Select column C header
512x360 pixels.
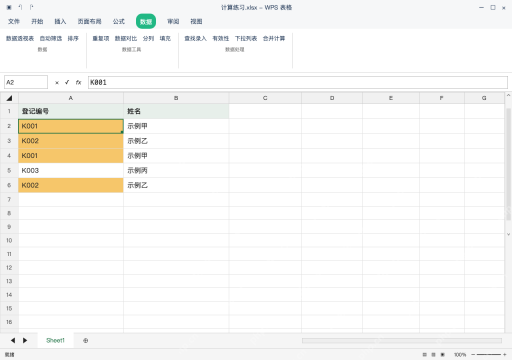(x=265, y=98)
